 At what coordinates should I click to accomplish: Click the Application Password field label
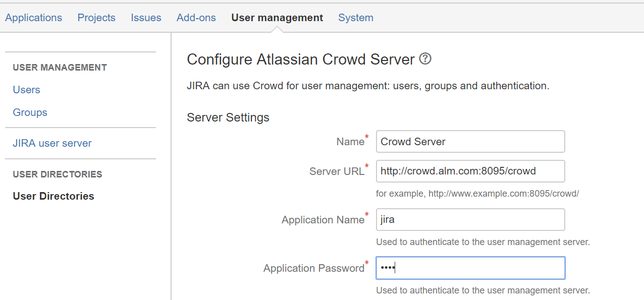click(313, 268)
